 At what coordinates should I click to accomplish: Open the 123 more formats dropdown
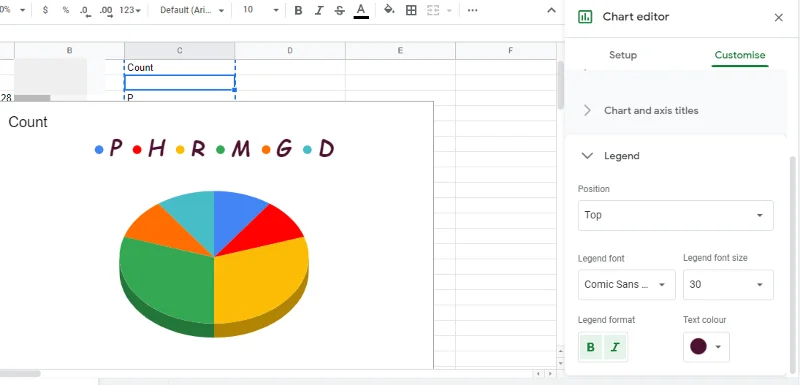tap(130, 10)
